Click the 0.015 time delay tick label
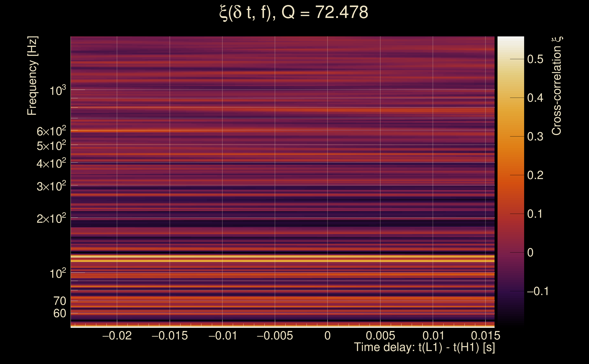Screen dimensions: 589x364 tap(485, 336)
